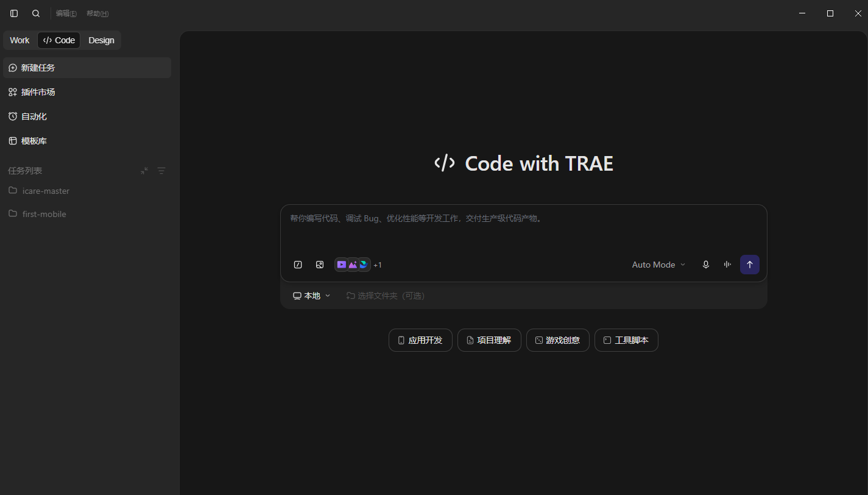Click the slash command icon

(298, 265)
